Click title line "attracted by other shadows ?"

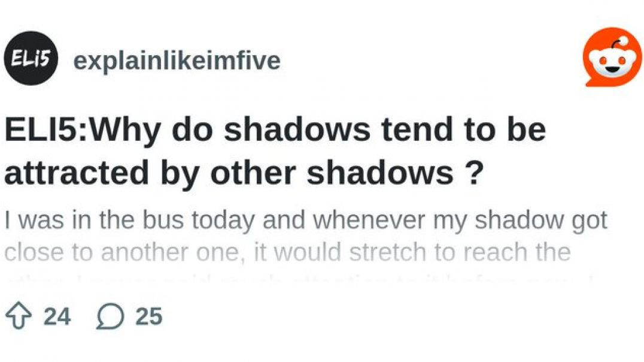[x=243, y=173]
